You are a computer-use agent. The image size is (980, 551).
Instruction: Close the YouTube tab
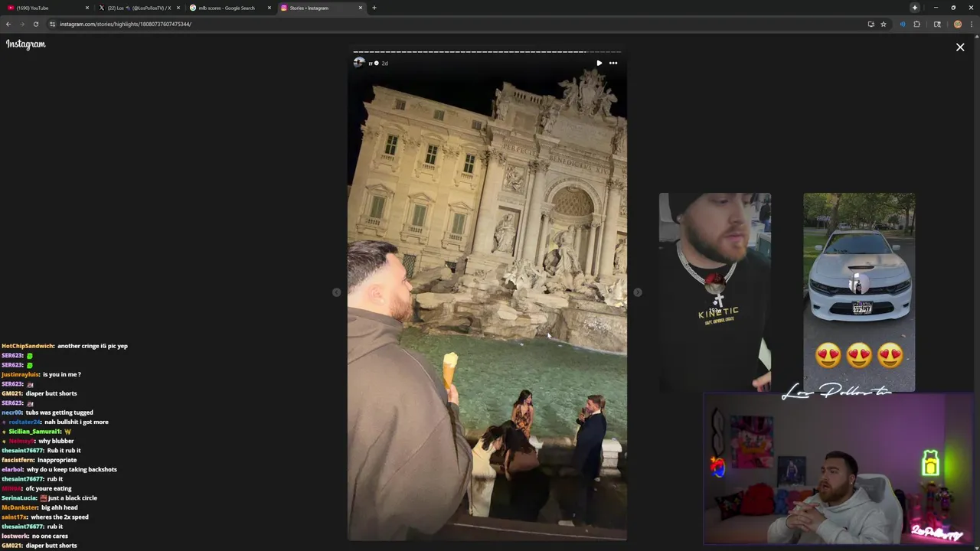pyautogui.click(x=87, y=8)
